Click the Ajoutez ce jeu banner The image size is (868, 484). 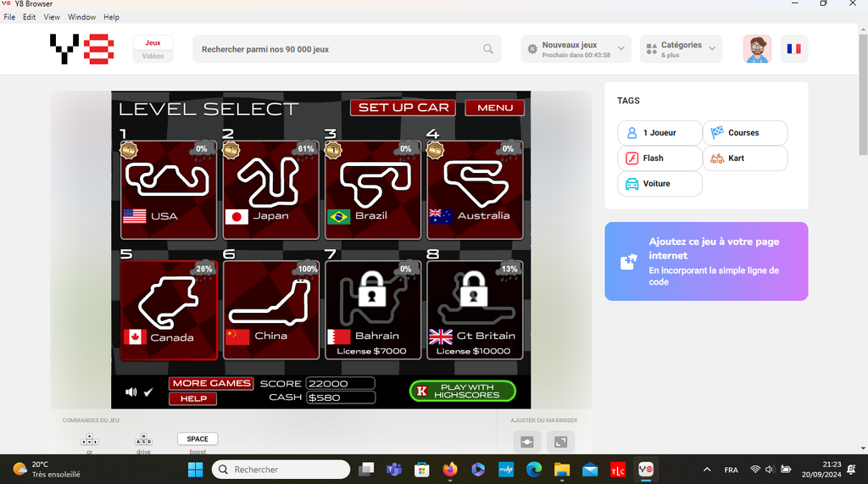tap(706, 261)
